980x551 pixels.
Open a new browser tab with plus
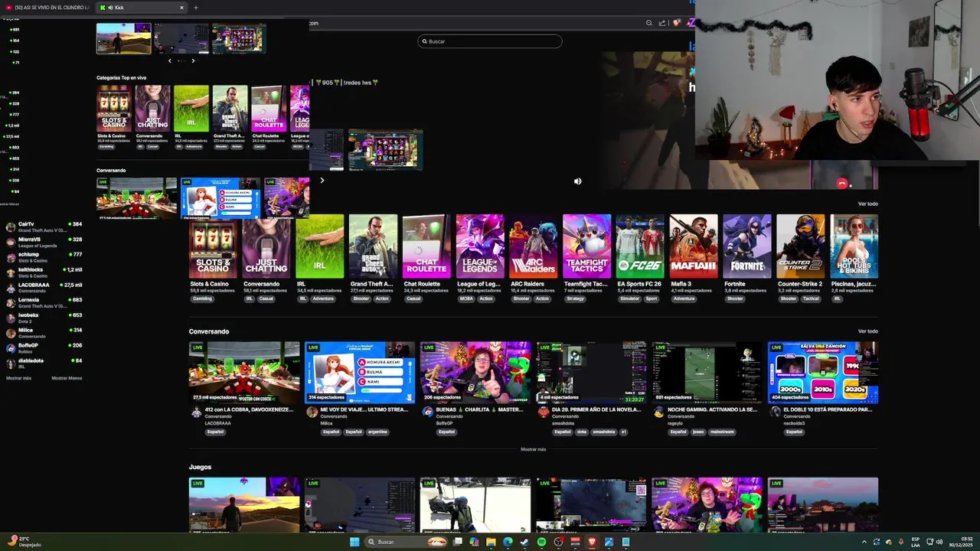click(196, 8)
